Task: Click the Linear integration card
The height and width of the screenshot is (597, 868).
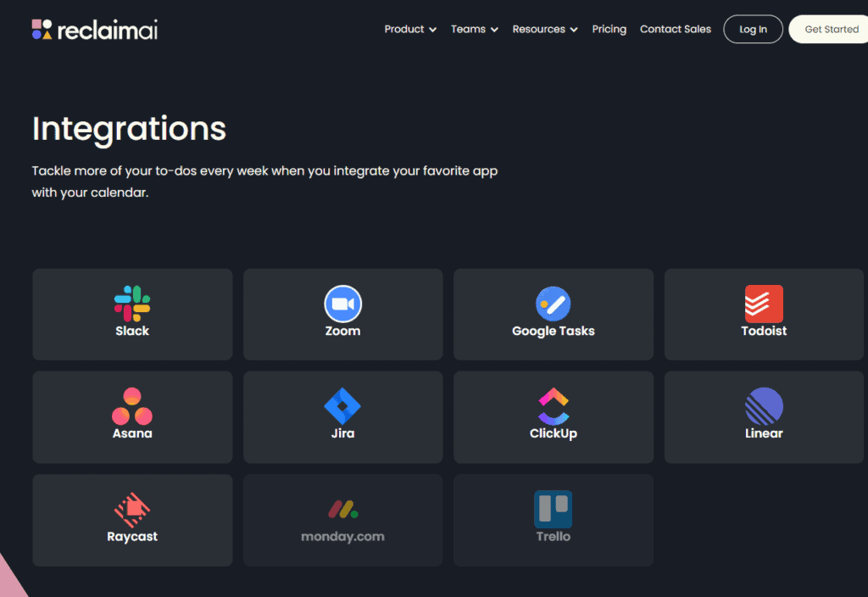Action: click(763, 416)
